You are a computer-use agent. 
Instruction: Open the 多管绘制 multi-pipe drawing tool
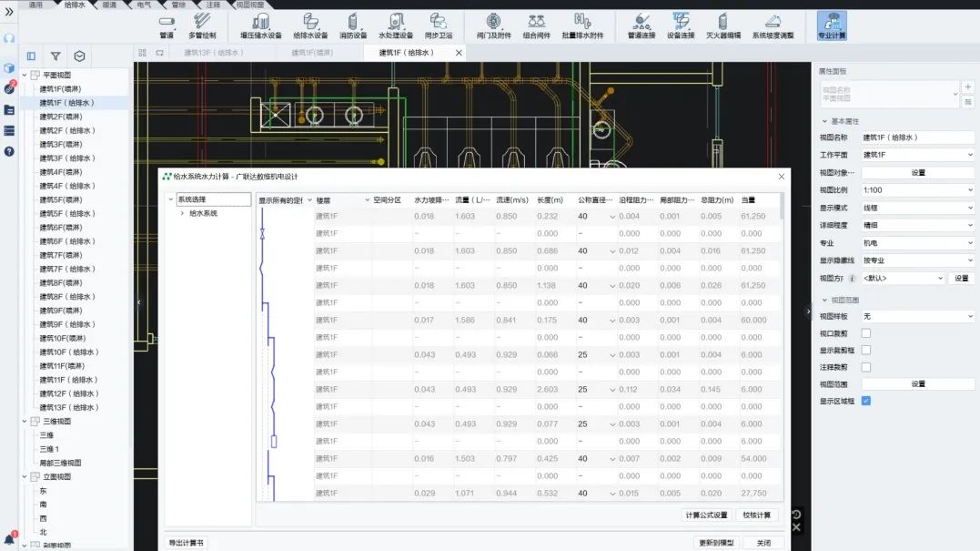[202, 27]
